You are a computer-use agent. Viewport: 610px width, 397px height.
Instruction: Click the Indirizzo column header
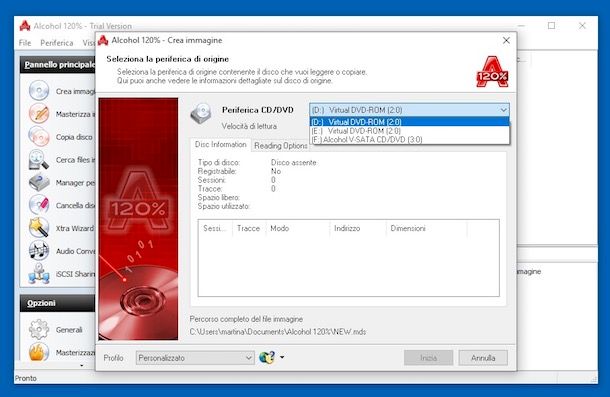coord(358,228)
